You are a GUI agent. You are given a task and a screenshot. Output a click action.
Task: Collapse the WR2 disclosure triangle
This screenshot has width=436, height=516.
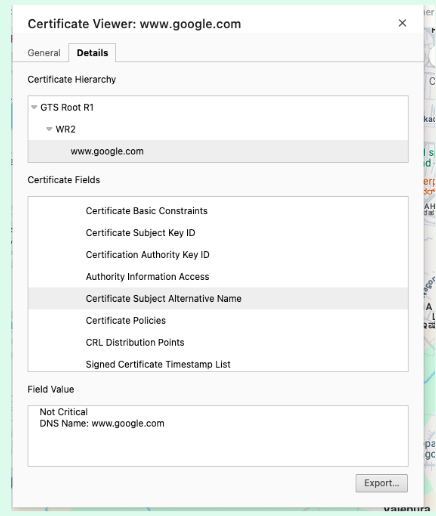49,129
